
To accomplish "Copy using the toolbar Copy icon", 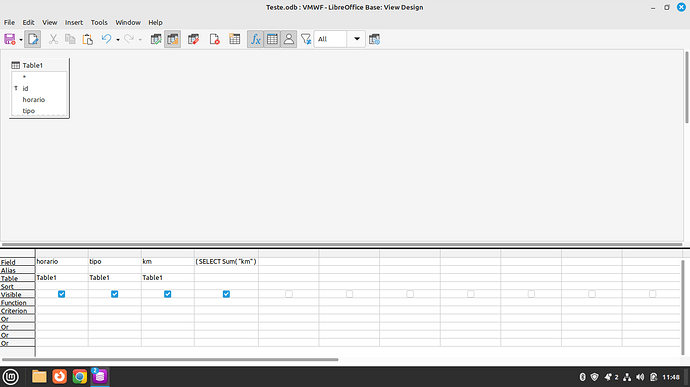I will tap(70, 39).
